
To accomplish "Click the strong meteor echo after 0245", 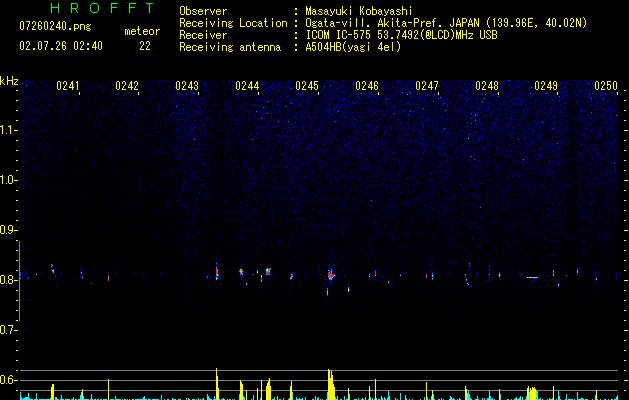I will point(330,275).
